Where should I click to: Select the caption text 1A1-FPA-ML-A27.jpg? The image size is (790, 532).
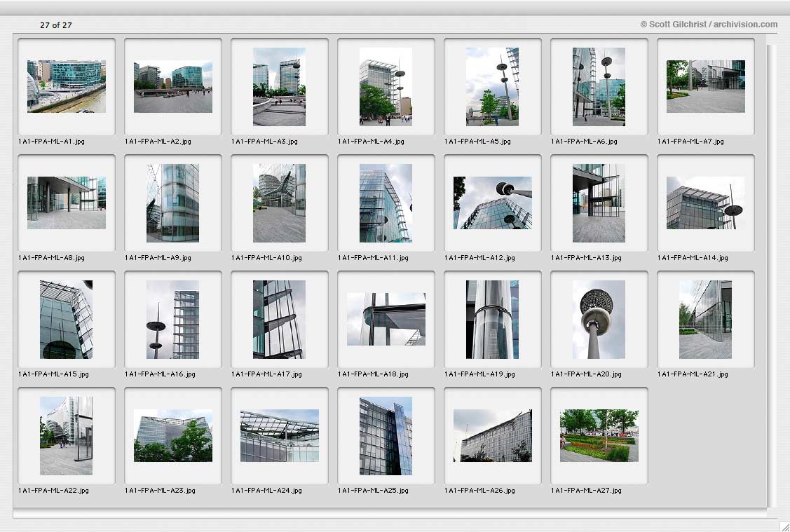(587, 491)
